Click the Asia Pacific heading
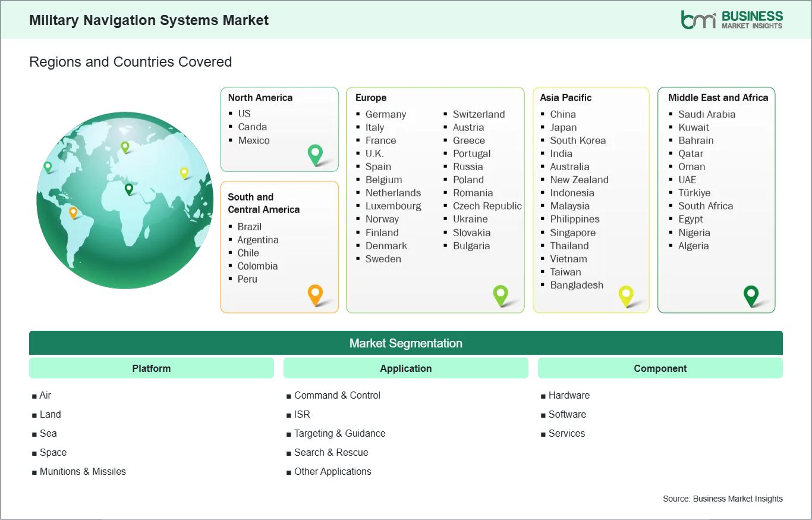 click(566, 98)
